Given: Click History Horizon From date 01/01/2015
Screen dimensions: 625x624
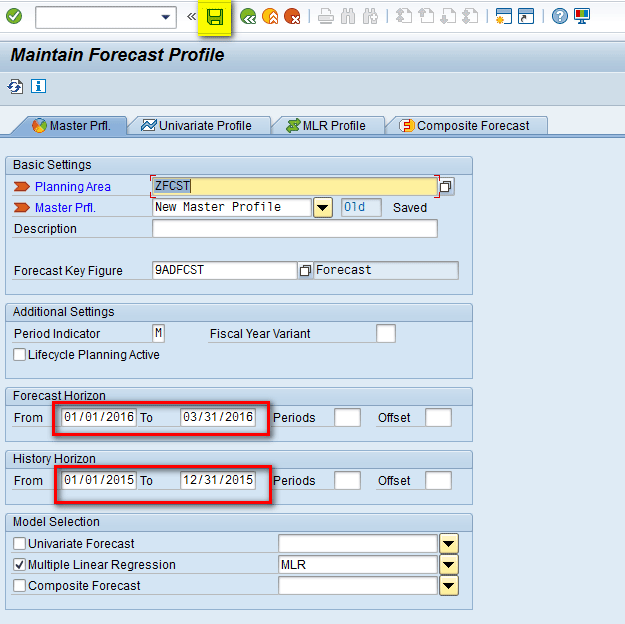Looking at the screenshot, I should (99, 480).
